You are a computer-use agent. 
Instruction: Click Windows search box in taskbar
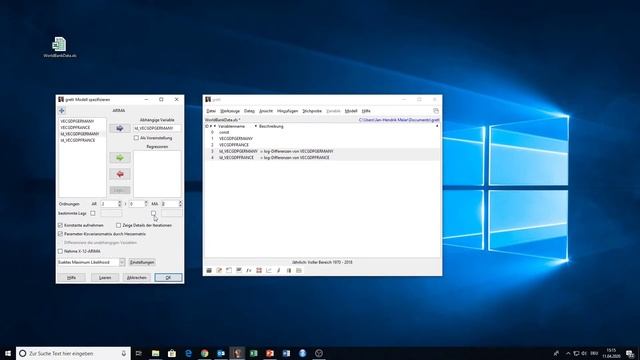(73, 353)
